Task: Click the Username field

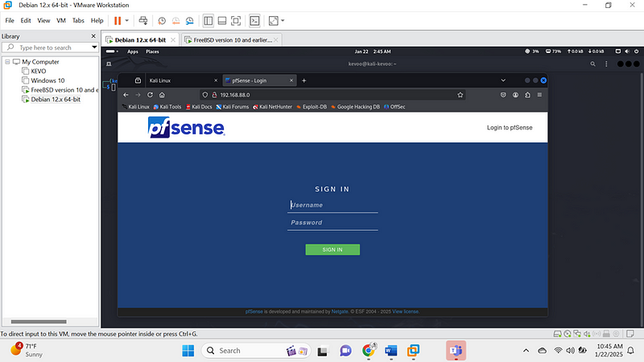Action: pyautogui.click(x=332, y=205)
